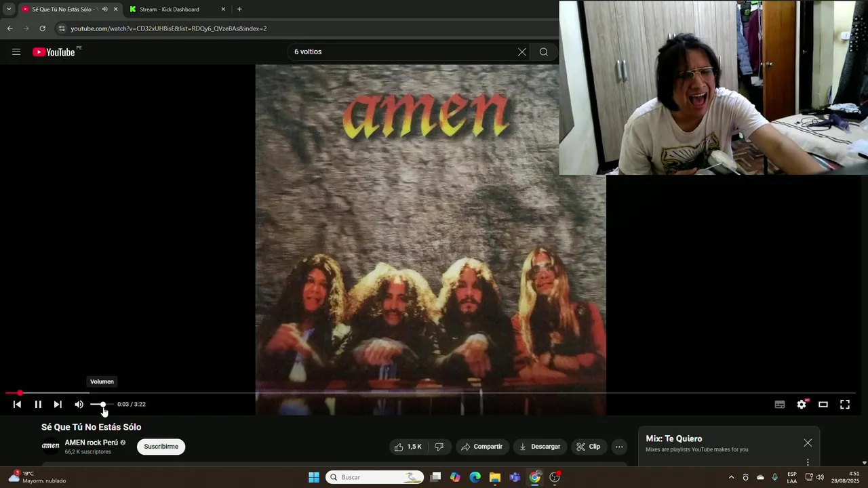This screenshot has width=868, height=488.
Task: Open Microsoft Edge from the taskbar
Action: tap(475, 477)
